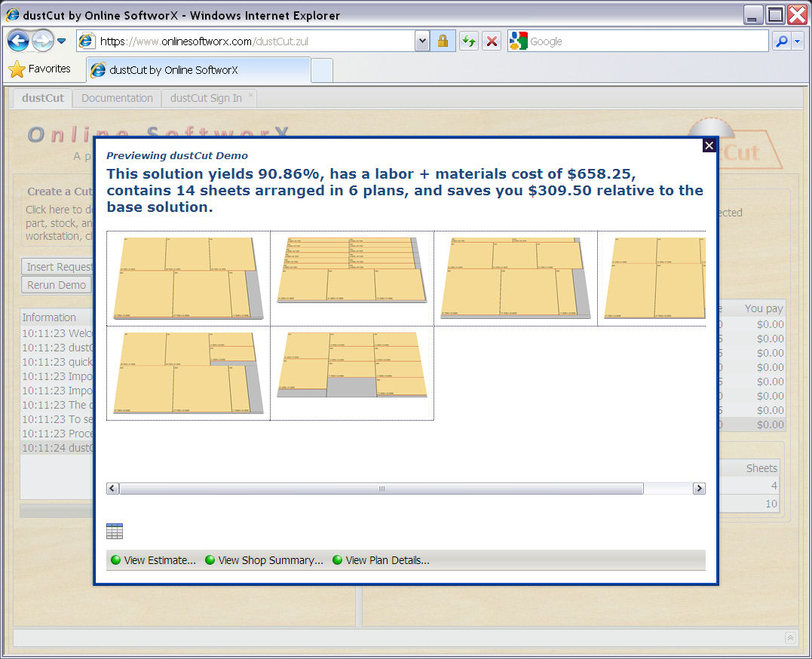
Task: Open View Plan Details link
Action: click(388, 560)
